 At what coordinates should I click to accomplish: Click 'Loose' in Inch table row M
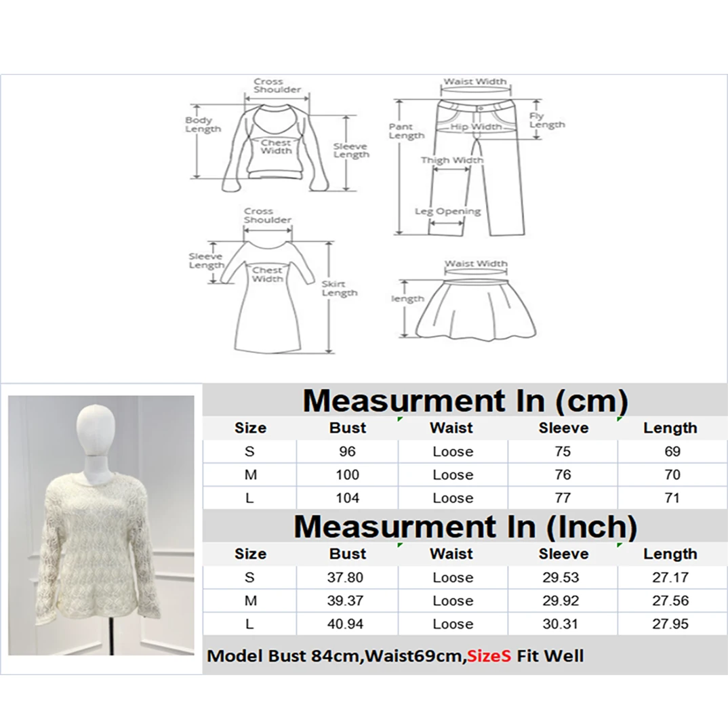click(x=453, y=601)
